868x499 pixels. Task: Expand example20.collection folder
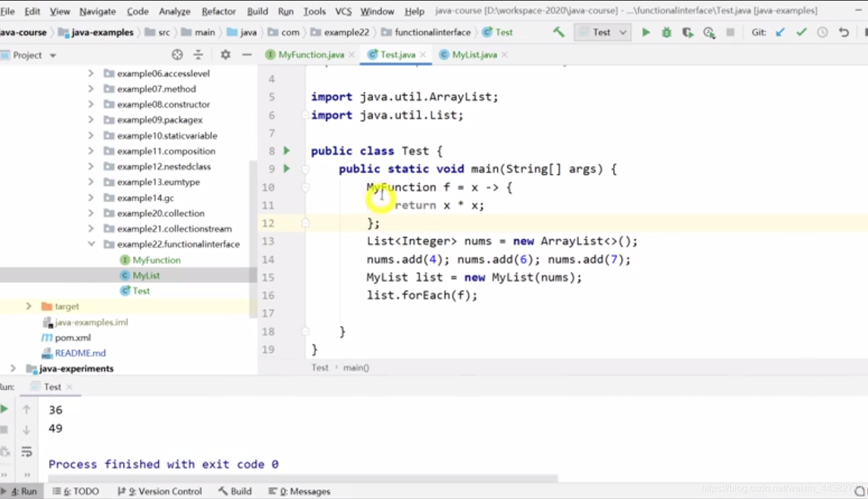point(91,213)
